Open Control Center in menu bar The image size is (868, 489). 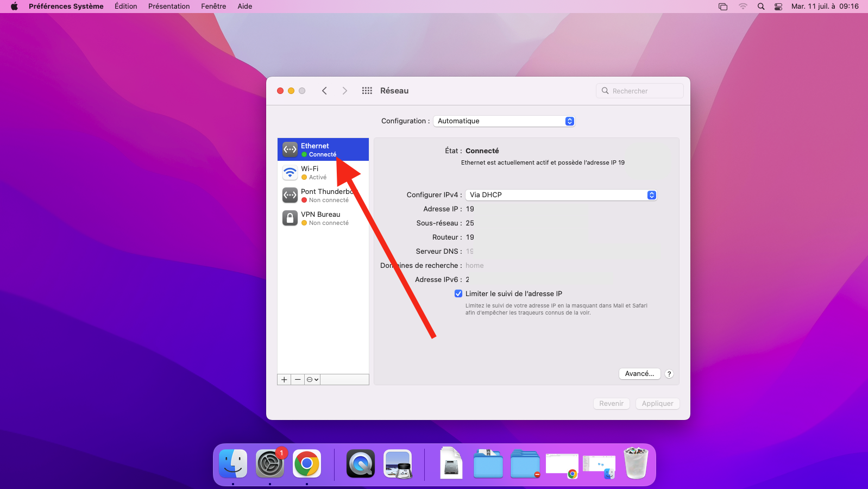778,7
